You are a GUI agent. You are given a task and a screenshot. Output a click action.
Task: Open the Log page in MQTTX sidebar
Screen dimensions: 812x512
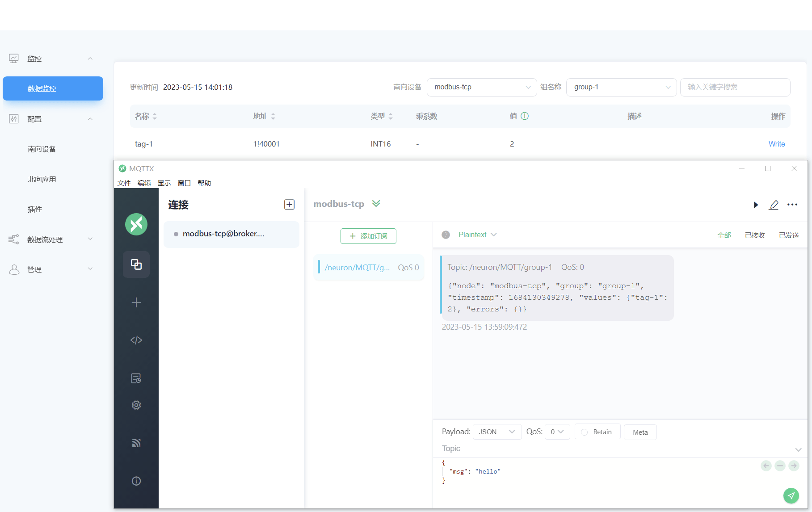point(136,378)
